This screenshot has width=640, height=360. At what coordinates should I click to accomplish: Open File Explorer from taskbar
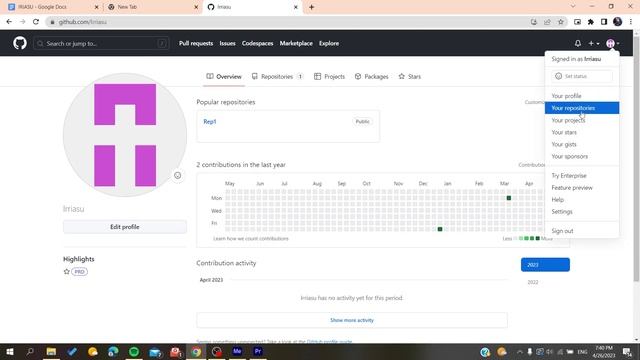pyautogui.click(x=51, y=351)
